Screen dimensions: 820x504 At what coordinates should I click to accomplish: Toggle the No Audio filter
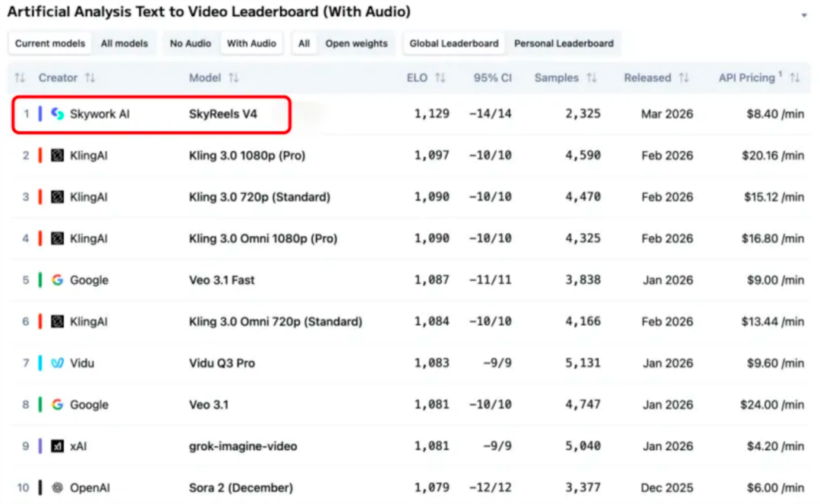click(190, 43)
